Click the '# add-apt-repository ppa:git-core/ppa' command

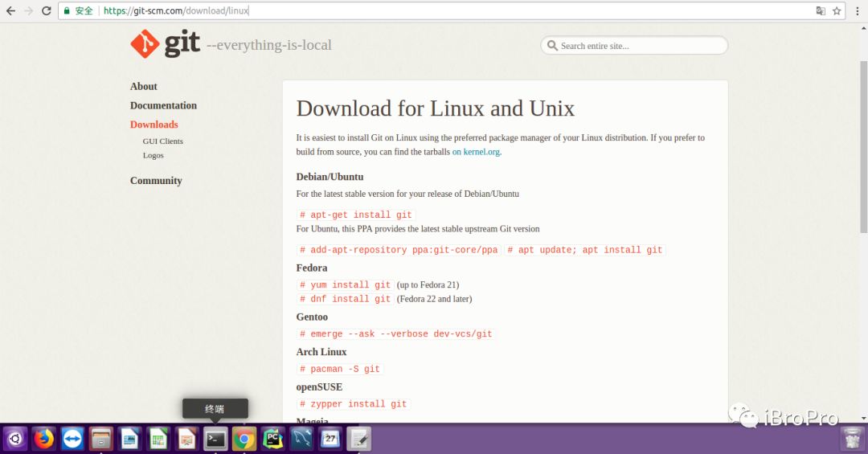point(399,250)
